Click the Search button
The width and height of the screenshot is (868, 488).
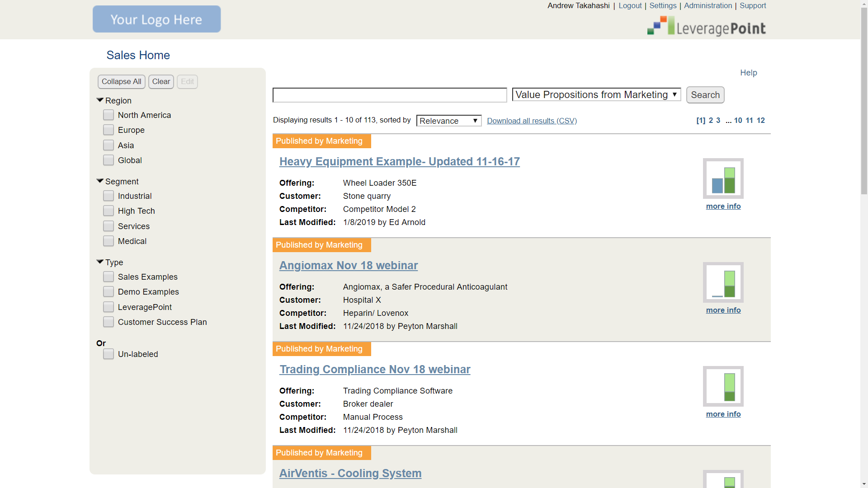click(705, 95)
